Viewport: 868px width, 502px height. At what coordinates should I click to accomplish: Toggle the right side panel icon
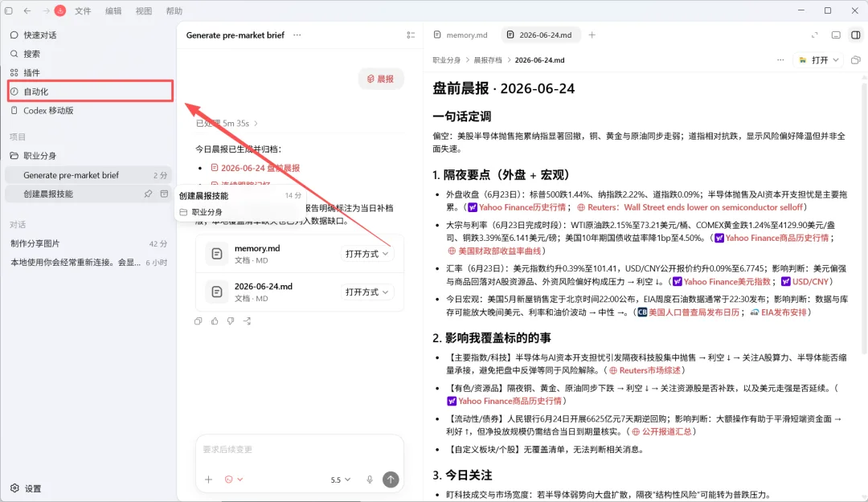(856, 35)
